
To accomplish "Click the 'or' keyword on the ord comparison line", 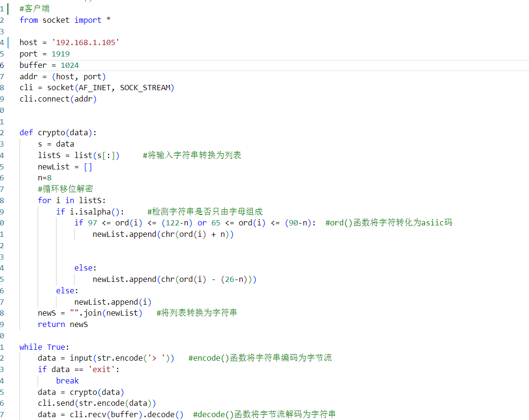I will 202,223.
